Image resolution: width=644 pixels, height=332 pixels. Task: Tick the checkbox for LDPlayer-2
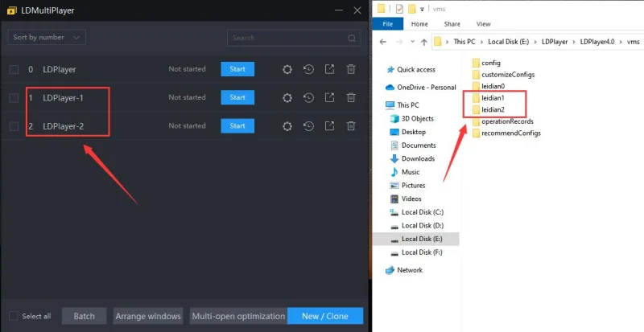[x=14, y=126]
